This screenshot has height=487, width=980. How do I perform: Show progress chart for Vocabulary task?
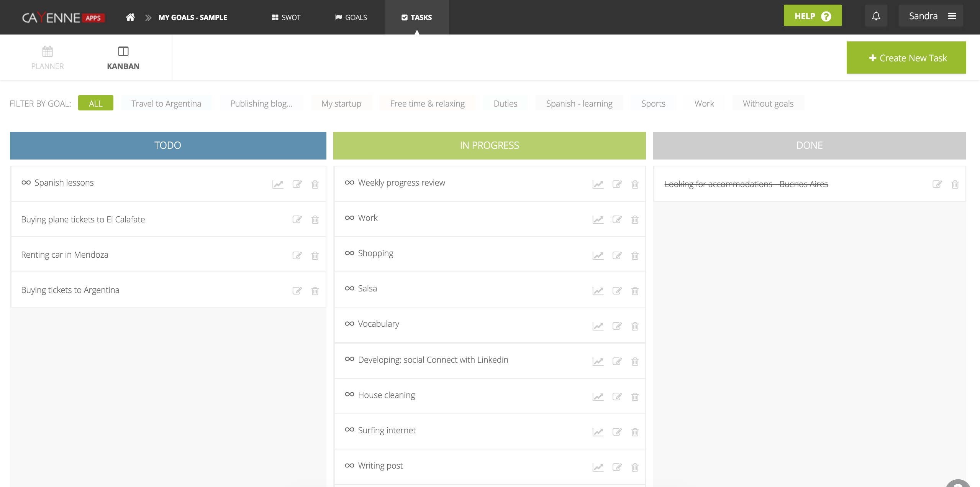tap(598, 326)
